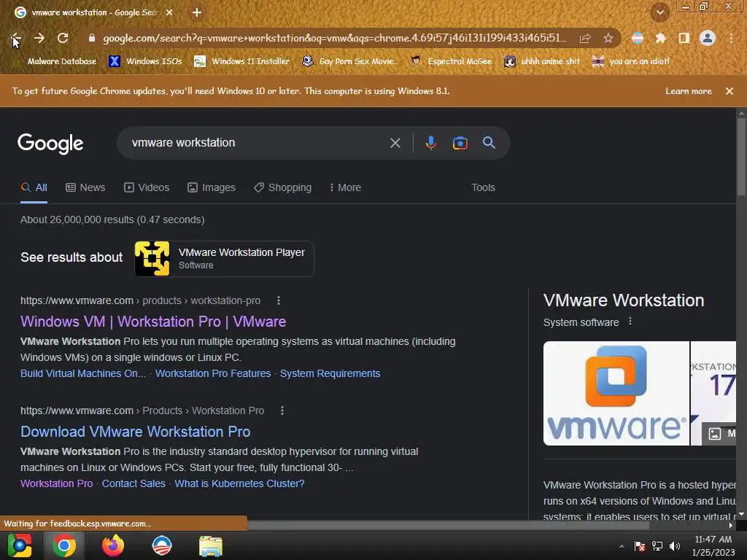Select the All results tab
747x560 pixels.
(x=34, y=187)
